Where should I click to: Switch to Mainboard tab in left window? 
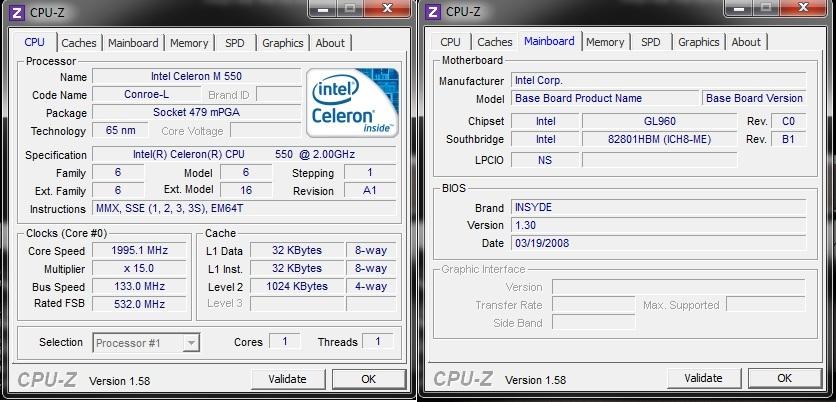[x=133, y=43]
